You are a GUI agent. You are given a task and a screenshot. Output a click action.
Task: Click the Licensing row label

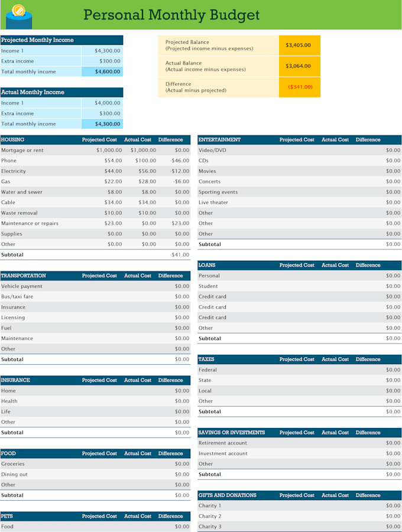point(13,317)
